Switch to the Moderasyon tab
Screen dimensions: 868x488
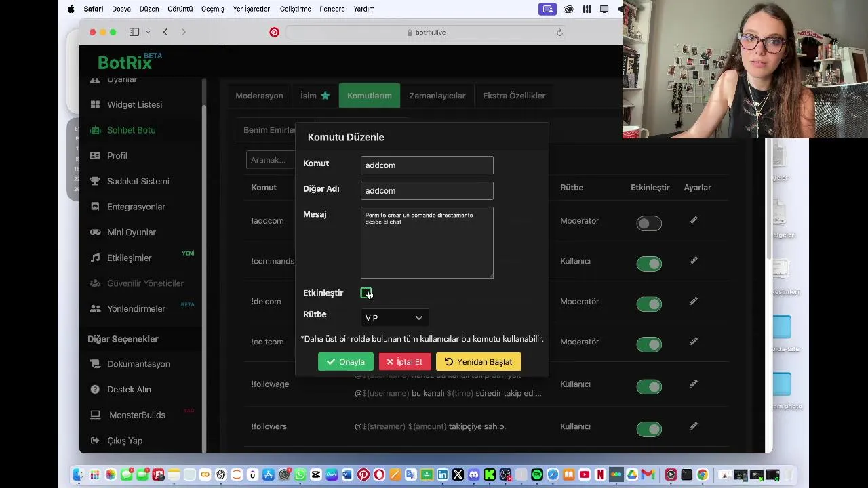pyautogui.click(x=259, y=96)
